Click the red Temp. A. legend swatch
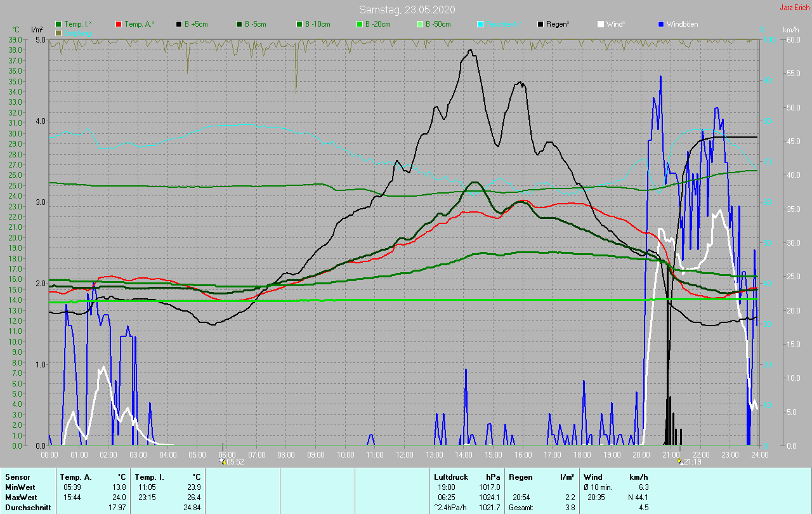The image size is (812, 514). 119,24
